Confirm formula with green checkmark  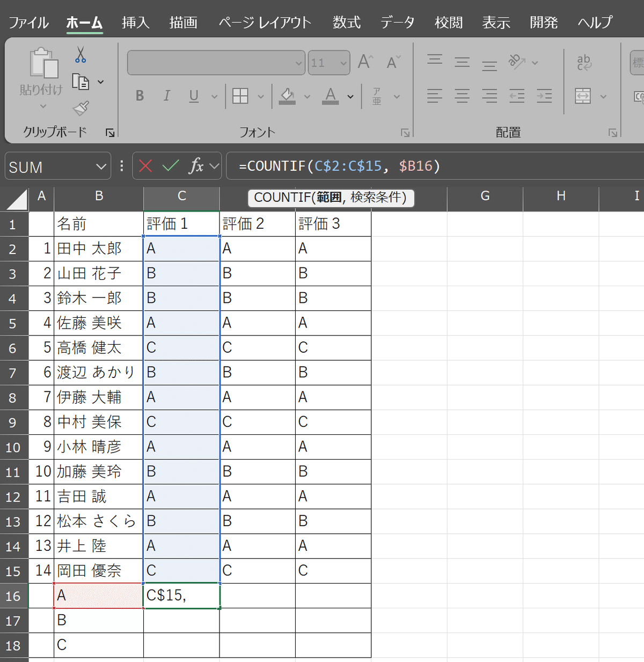[171, 166]
